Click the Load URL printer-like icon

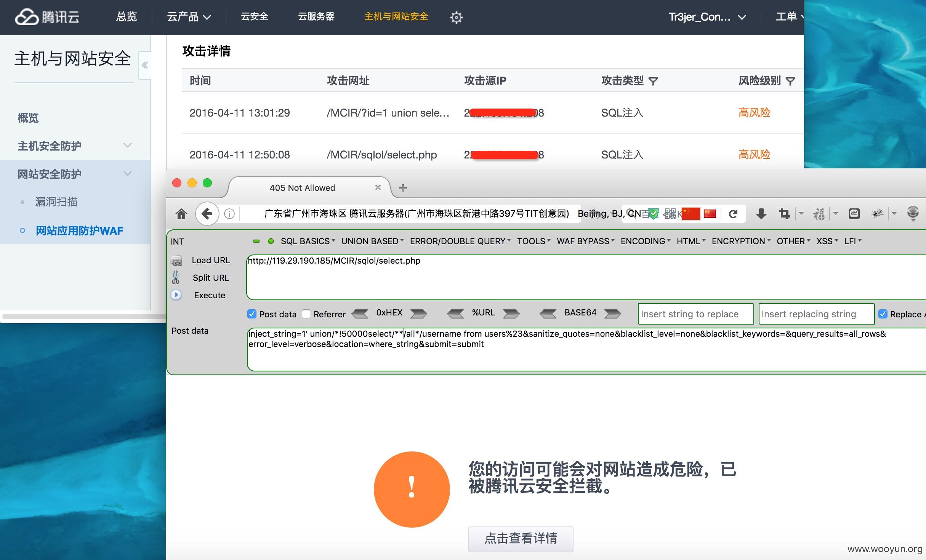(176, 261)
